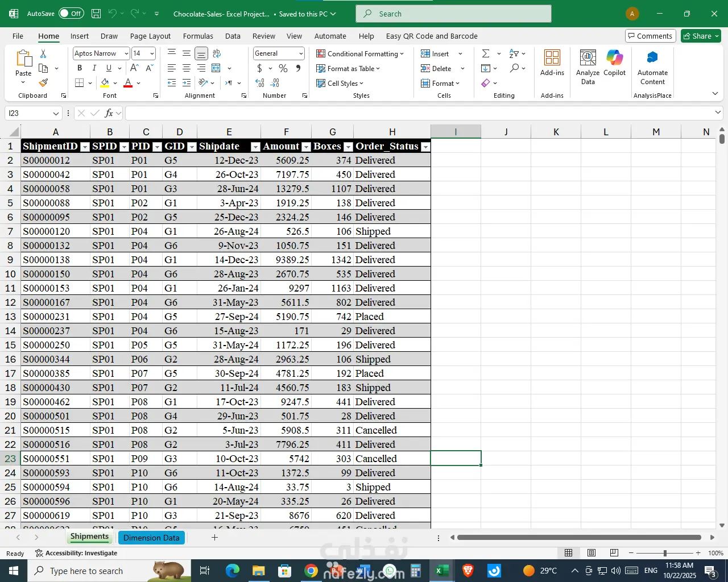Switch to Page Layout view in status bar

pyautogui.click(x=591, y=553)
